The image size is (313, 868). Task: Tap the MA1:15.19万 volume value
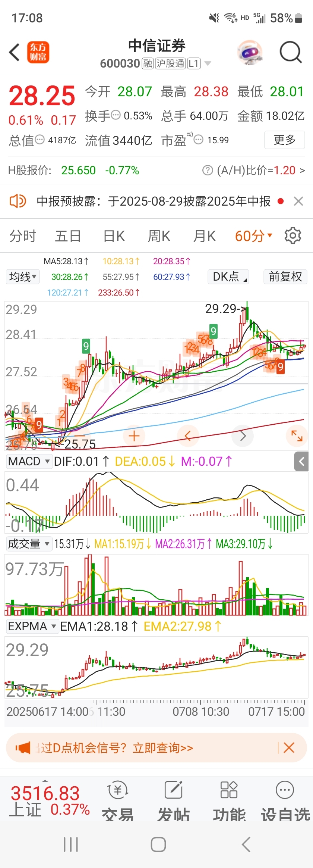pos(123,544)
